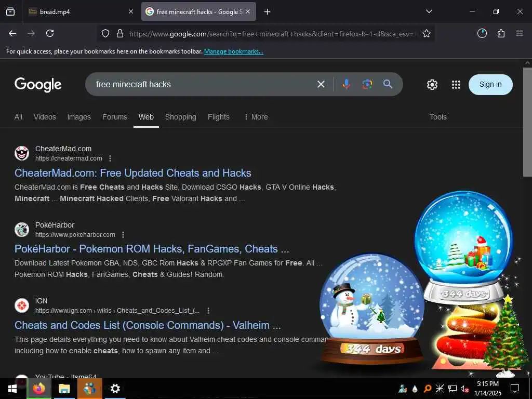Open the list all tabs dropdown
The image size is (532, 399).
[x=429, y=11]
